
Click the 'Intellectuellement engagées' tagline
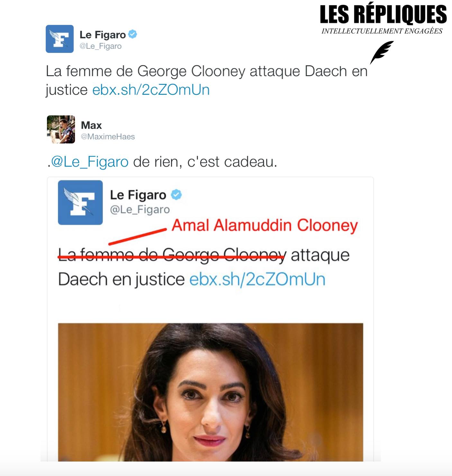coord(382,31)
